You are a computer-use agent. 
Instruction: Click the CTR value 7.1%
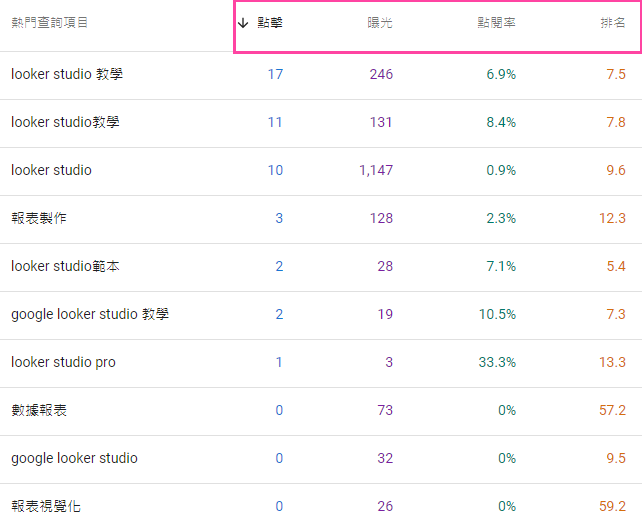501,266
